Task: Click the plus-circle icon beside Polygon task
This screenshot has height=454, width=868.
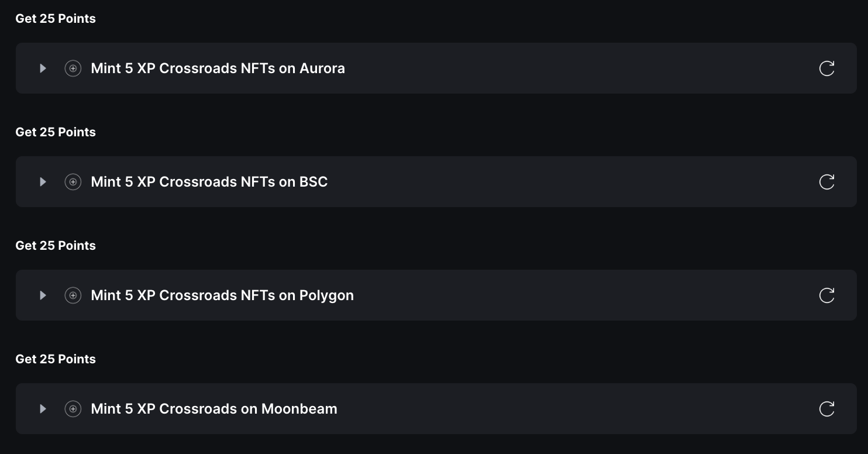Action: [x=73, y=295]
